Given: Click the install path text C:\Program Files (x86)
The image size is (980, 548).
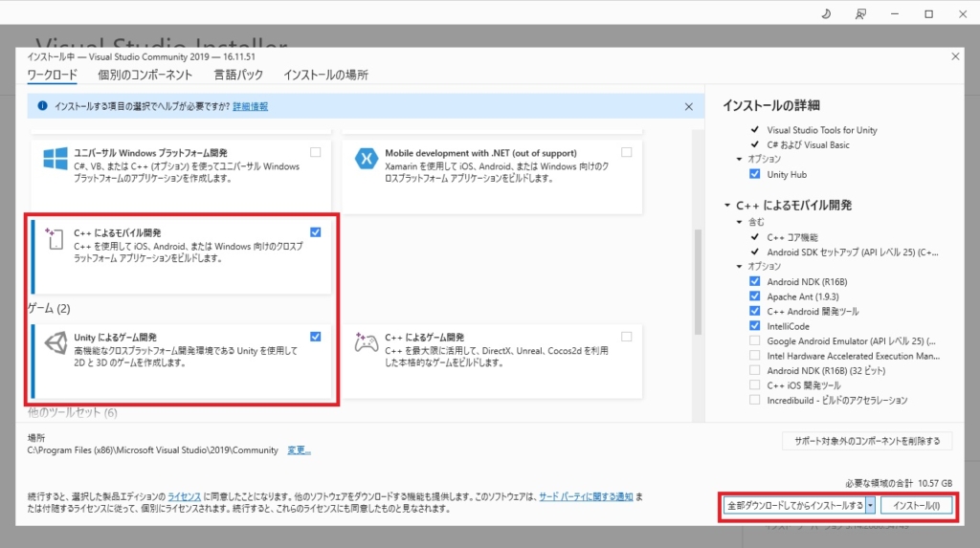Looking at the screenshot, I should (x=152, y=449).
